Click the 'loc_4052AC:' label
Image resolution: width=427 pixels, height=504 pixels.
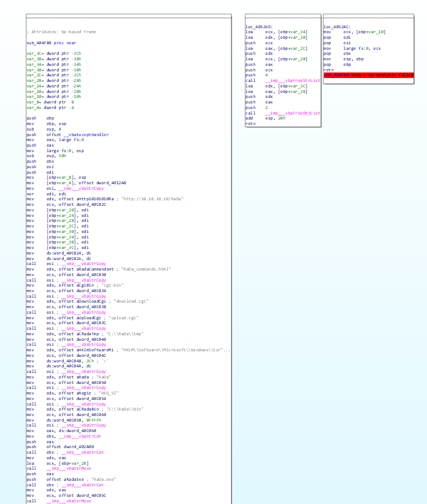[x=337, y=27]
